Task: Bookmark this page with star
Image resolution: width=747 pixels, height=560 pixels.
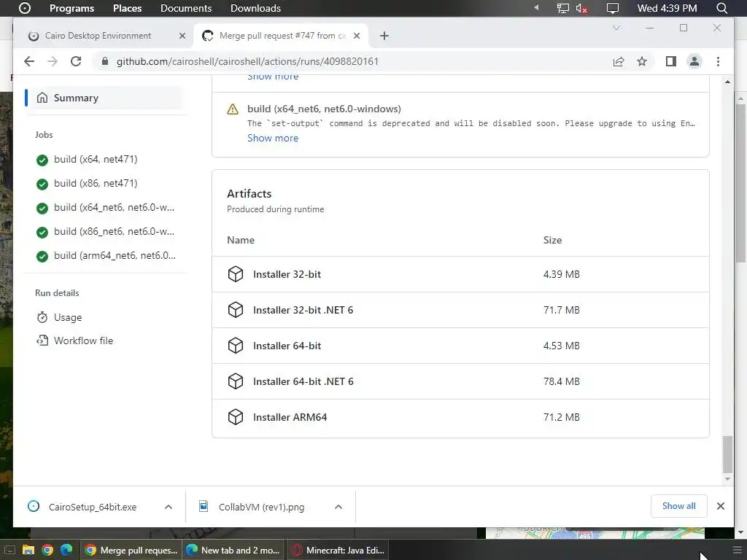Action: point(642,61)
